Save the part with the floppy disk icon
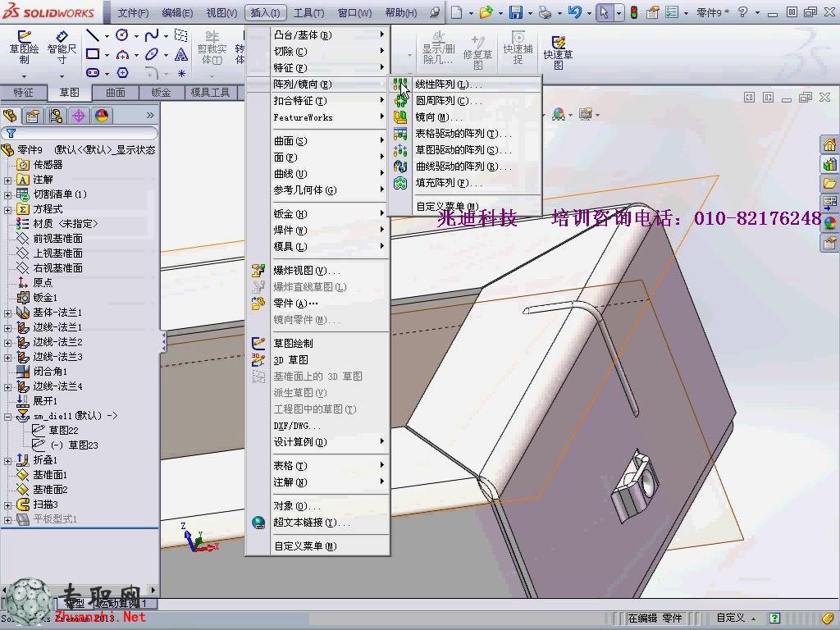Viewport: 840px width, 630px height. 515,12
